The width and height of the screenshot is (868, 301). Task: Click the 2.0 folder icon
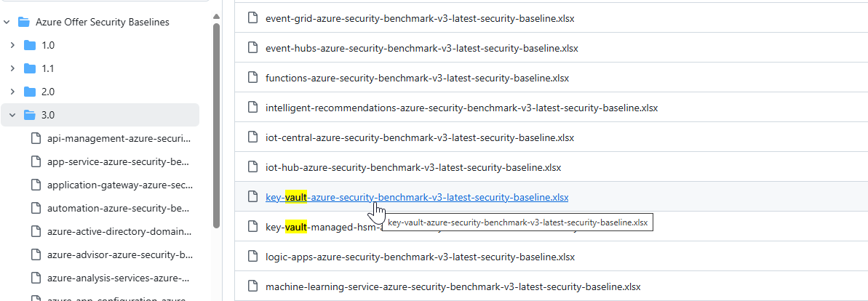point(30,92)
